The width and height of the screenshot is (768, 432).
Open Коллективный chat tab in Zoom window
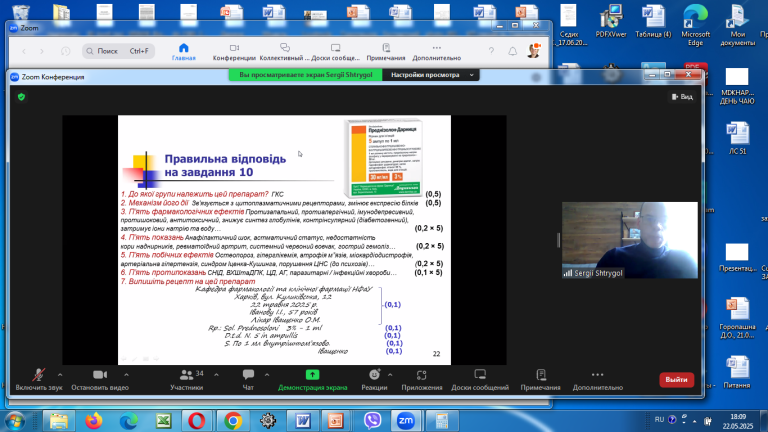coord(285,51)
